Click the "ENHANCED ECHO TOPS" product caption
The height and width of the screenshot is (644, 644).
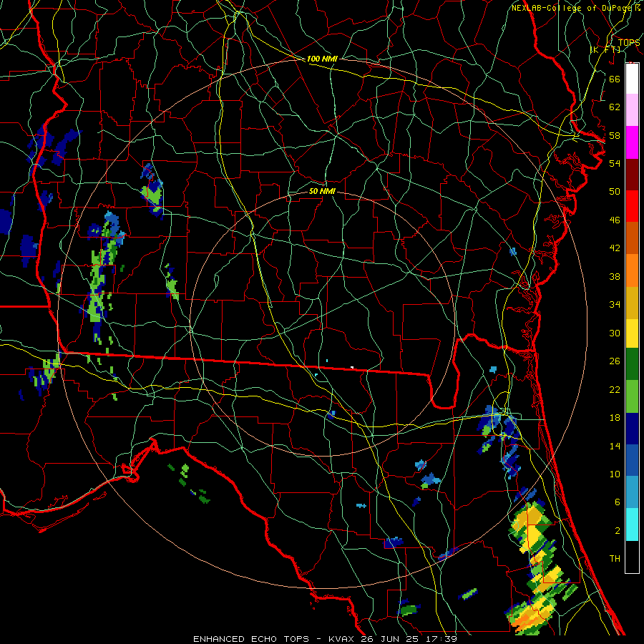point(251,639)
